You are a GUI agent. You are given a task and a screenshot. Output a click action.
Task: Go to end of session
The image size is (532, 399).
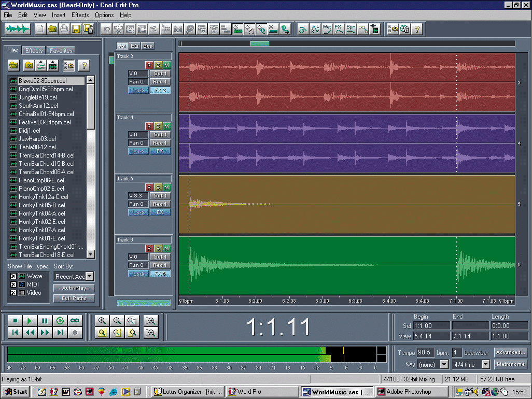60,333
